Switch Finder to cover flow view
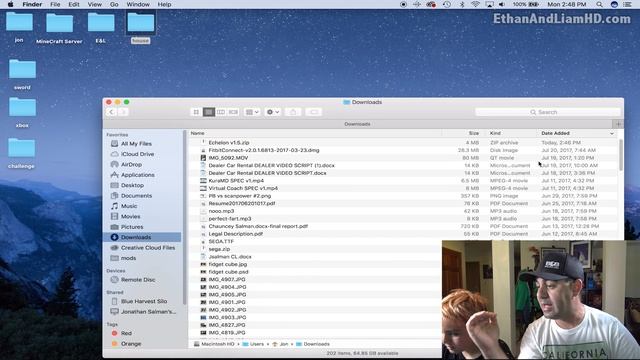The height and width of the screenshot is (360, 640). (233, 112)
